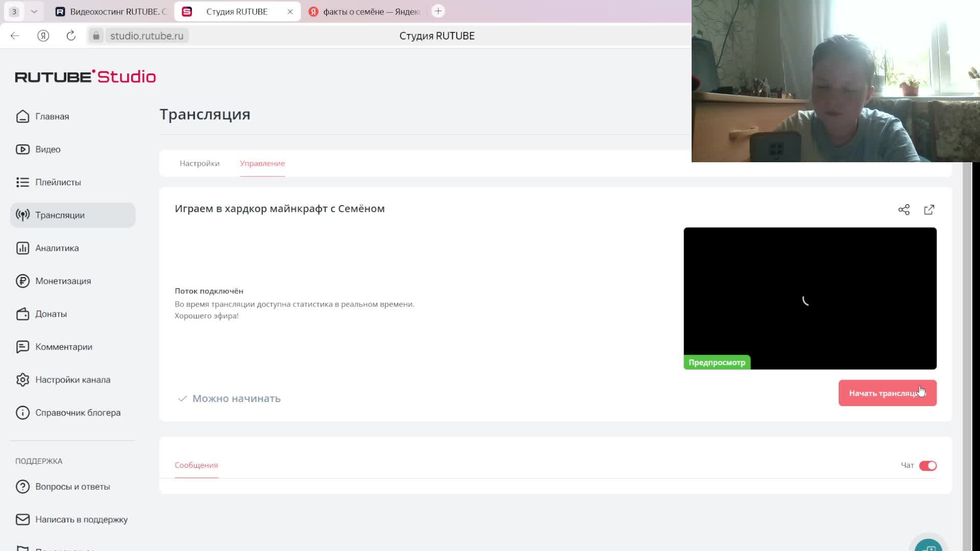980x551 pixels.
Task: Click Написать в поддержку link
Action: point(82,519)
